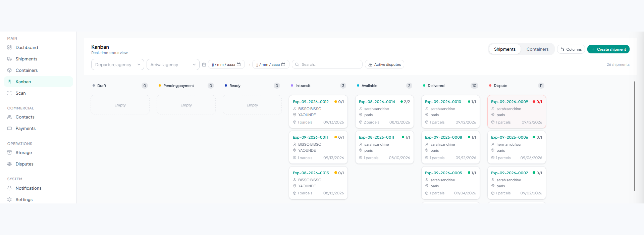Click the calendar icon before start date
Screen dimensions: 644x235
pos(204,64)
